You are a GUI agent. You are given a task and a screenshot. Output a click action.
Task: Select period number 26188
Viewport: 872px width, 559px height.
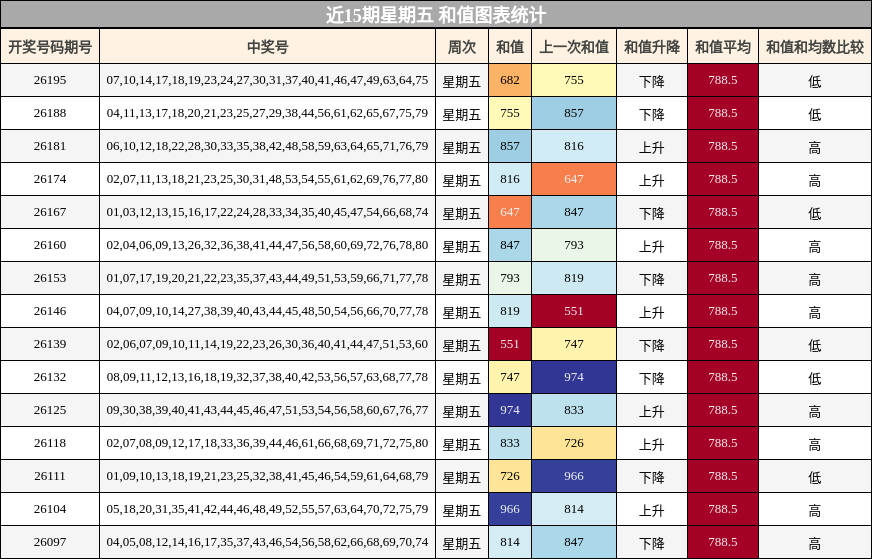pos(50,113)
